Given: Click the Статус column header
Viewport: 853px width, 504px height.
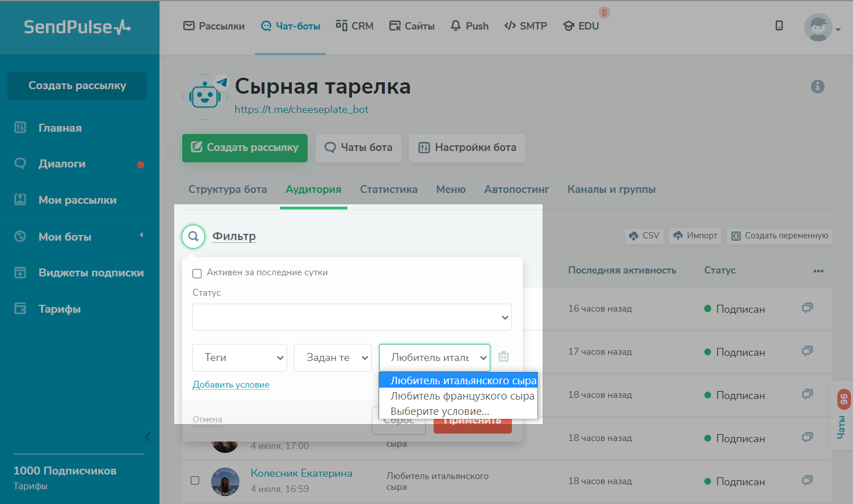Looking at the screenshot, I should click(x=720, y=270).
